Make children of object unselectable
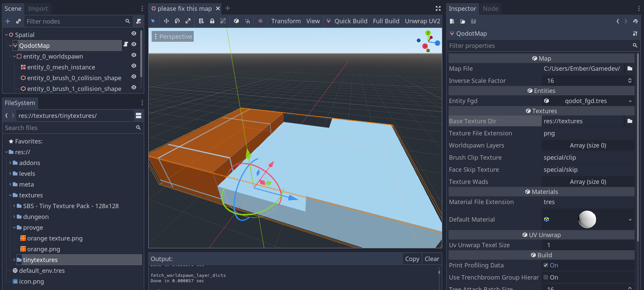 click(223, 21)
